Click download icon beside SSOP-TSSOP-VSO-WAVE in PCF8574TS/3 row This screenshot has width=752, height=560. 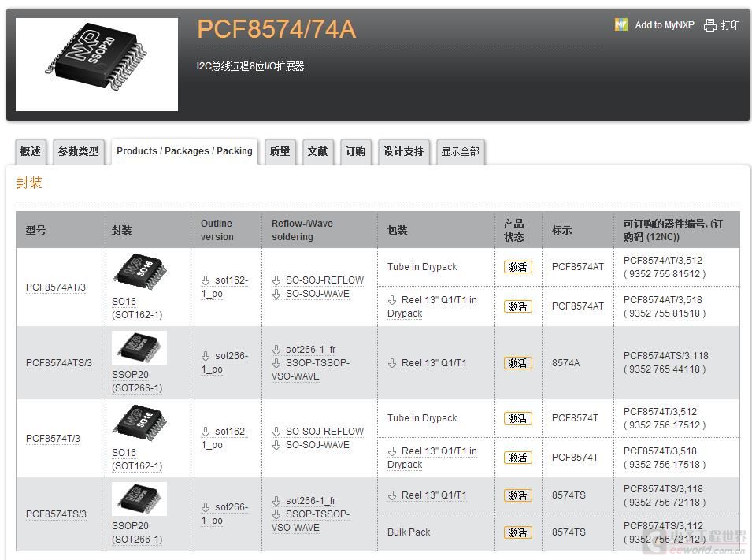tap(276, 514)
